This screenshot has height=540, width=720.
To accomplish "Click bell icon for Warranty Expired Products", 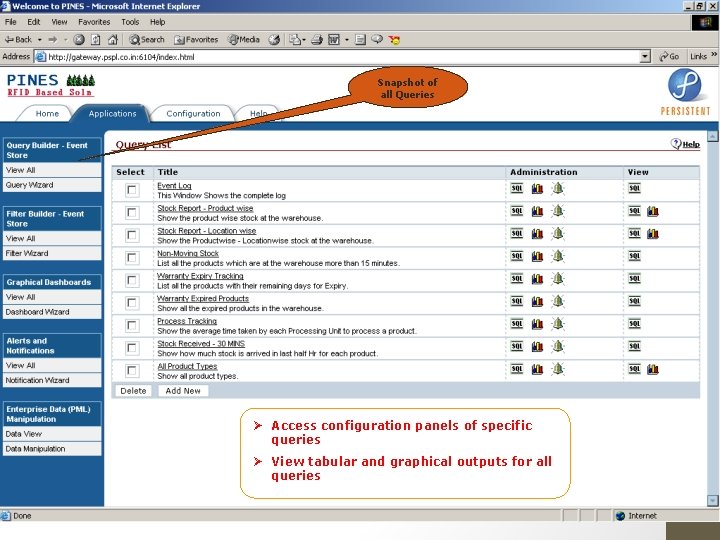I will click(x=557, y=301).
